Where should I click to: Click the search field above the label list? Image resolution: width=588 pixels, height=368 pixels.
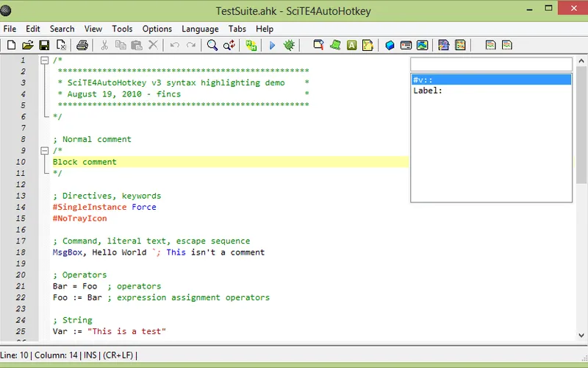(x=490, y=64)
